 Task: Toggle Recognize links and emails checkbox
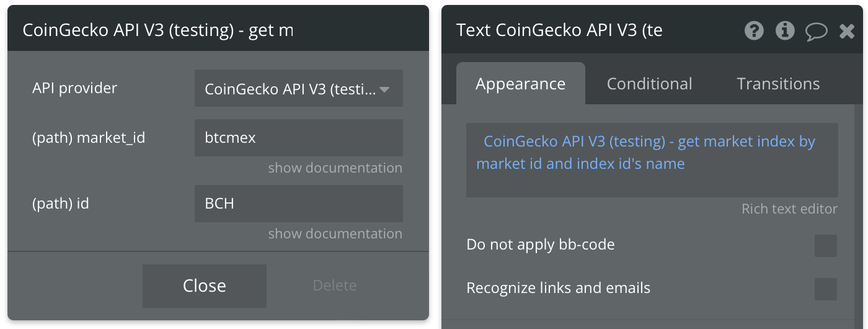[826, 289]
